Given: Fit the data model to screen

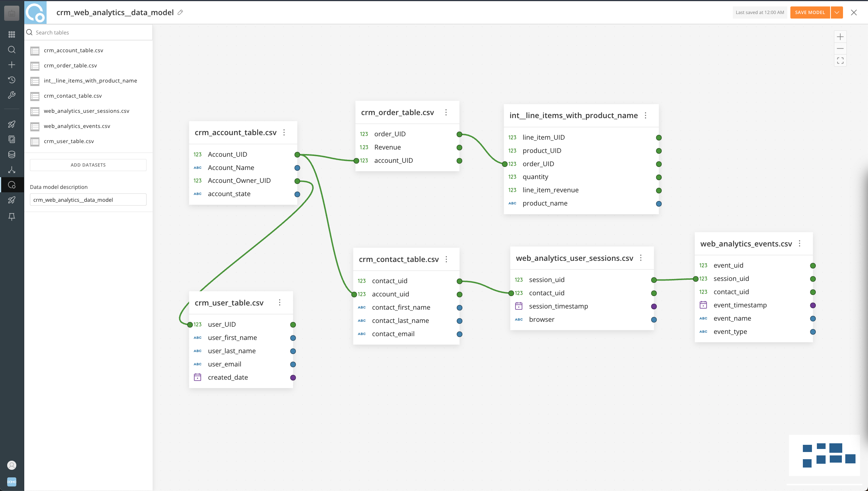Looking at the screenshot, I should point(840,61).
